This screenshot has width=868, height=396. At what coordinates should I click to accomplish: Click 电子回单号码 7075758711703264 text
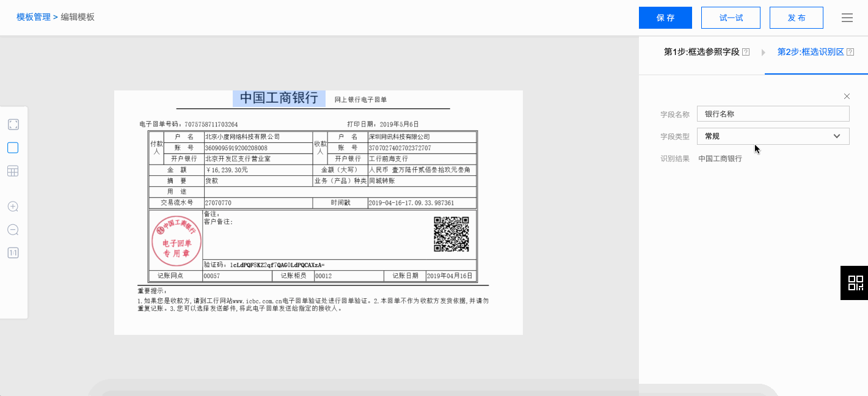tap(189, 124)
